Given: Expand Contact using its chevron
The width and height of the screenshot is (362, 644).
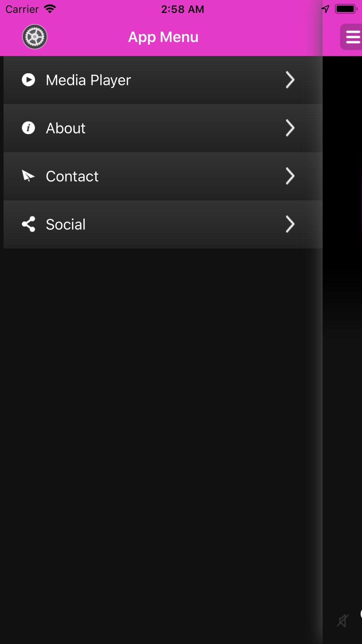Looking at the screenshot, I should (290, 176).
